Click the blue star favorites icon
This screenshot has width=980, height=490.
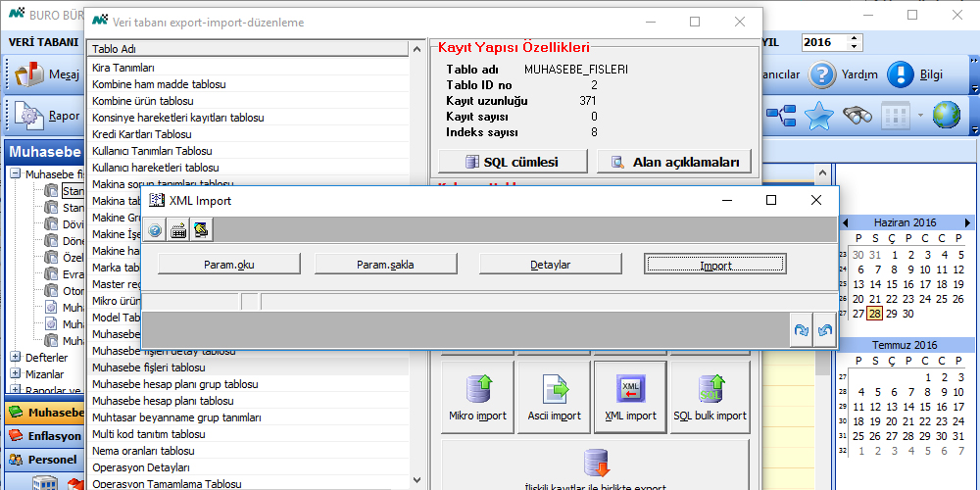tap(818, 115)
